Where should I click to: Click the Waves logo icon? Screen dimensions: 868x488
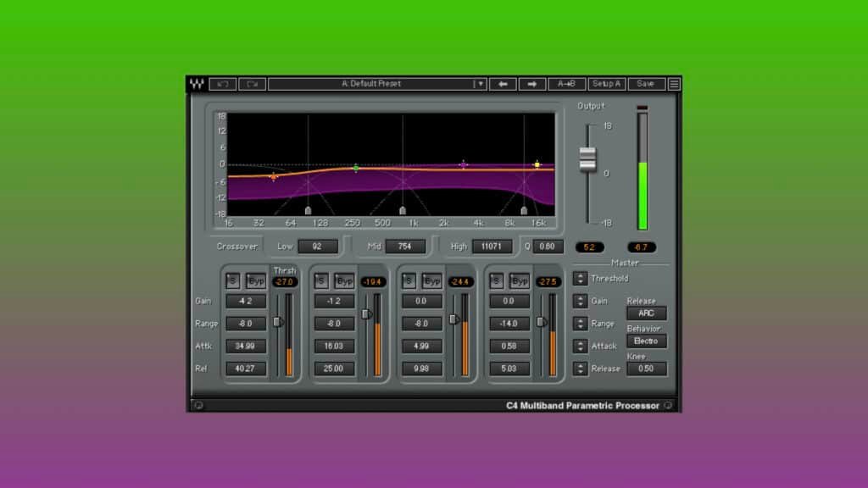(x=197, y=84)
